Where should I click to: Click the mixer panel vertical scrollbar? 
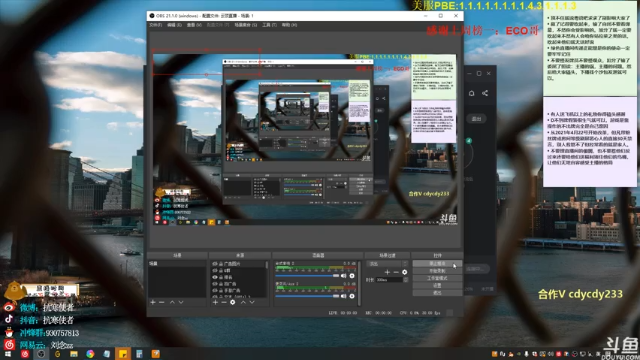pos(359,283)
